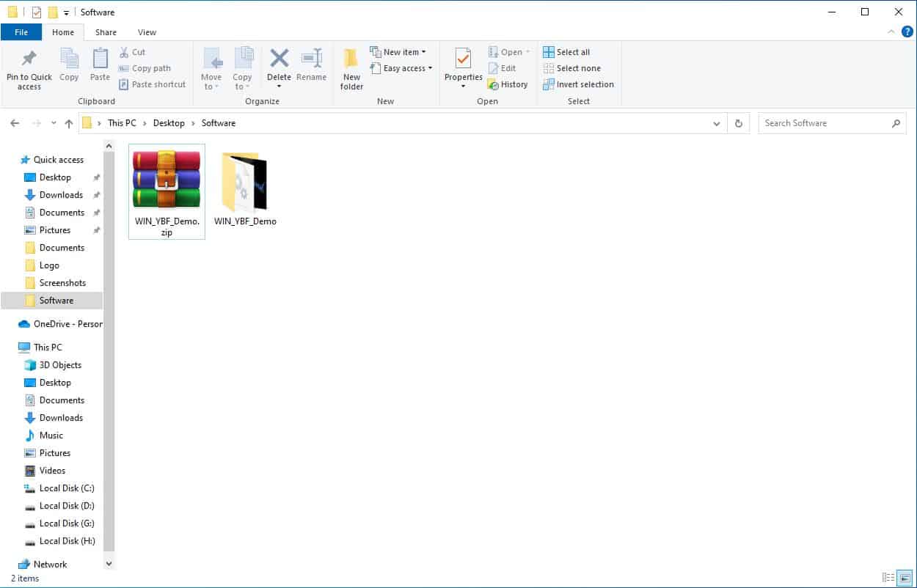Viewport: 917px width, 588px height.
Task: Open the Move to menu
Action: tap(211, 69)
